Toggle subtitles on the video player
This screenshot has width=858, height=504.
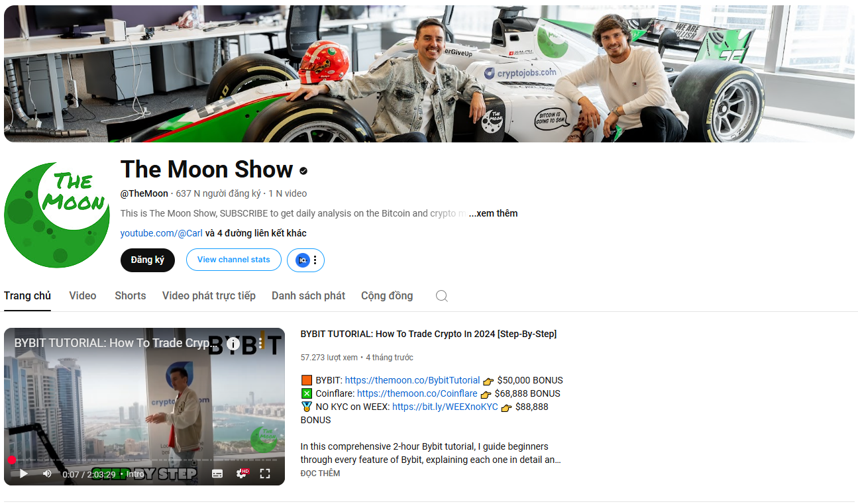point(217,474)
